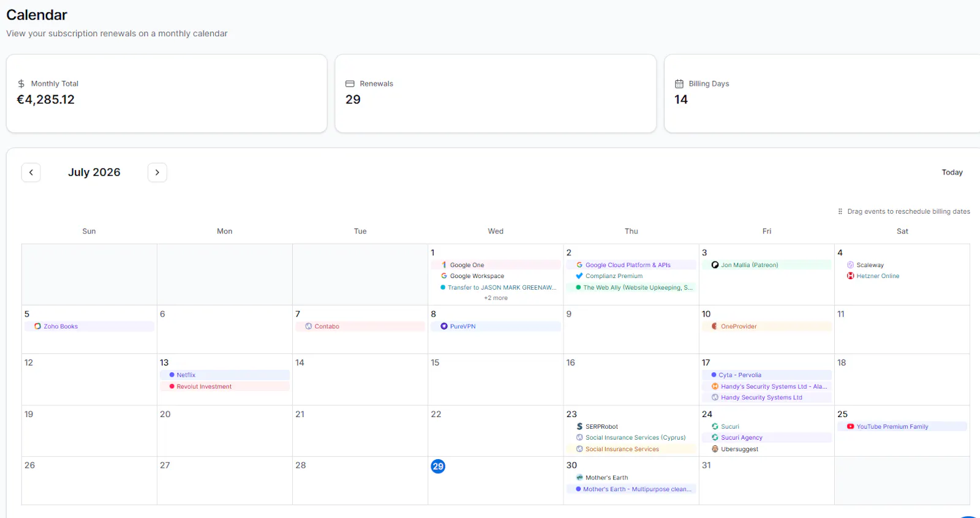Click the Ubersuggest event icon

click(715, 449)
